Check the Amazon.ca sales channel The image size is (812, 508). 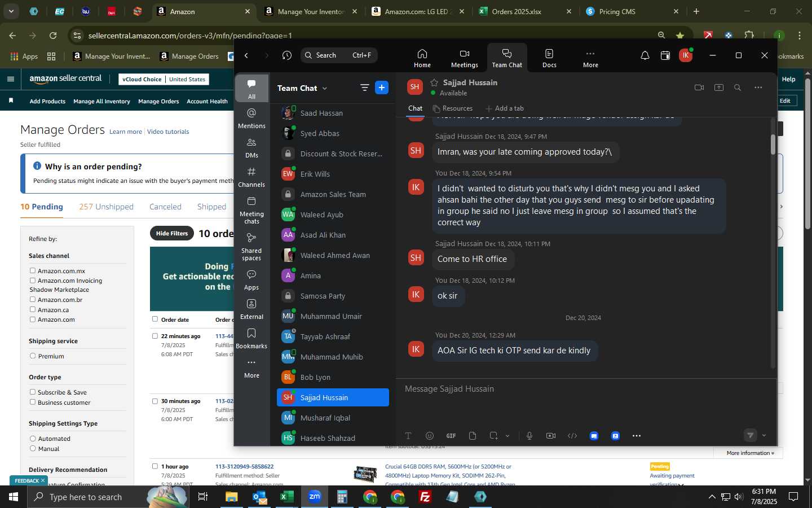click(x=33, y=309)
